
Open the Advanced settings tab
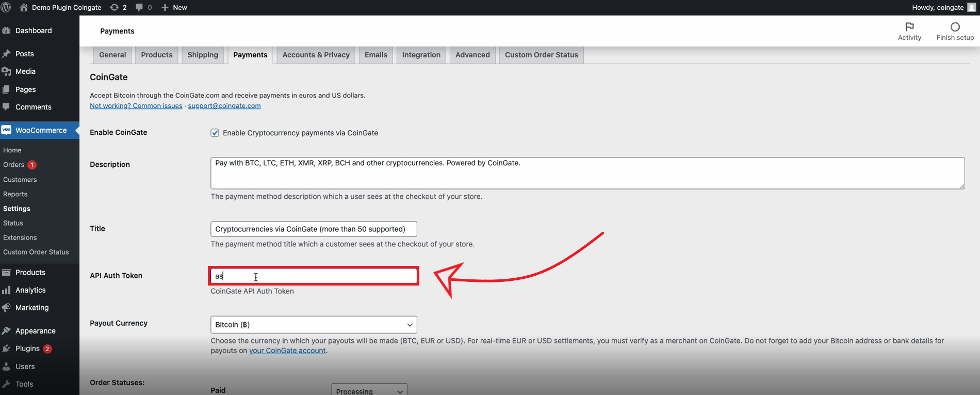(x=472, y=55)
